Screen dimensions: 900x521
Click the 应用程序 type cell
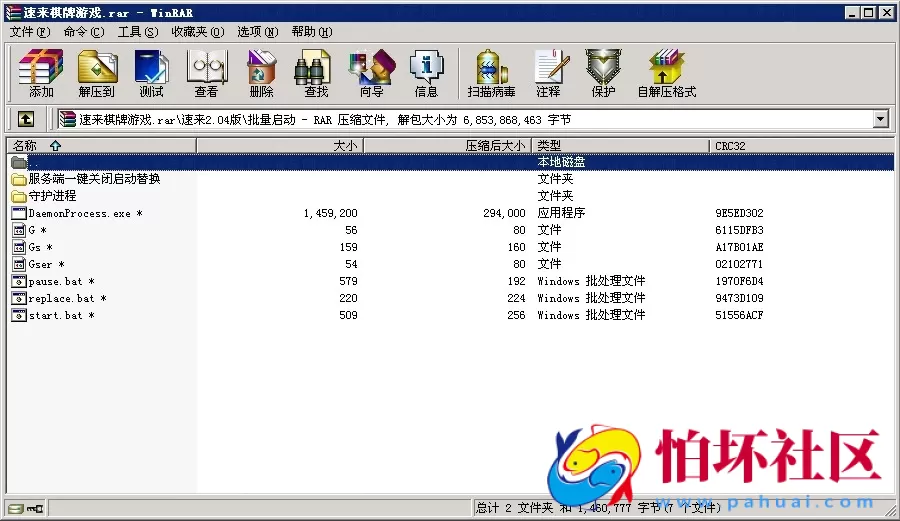pyautogui.click(x=561, y=213)
